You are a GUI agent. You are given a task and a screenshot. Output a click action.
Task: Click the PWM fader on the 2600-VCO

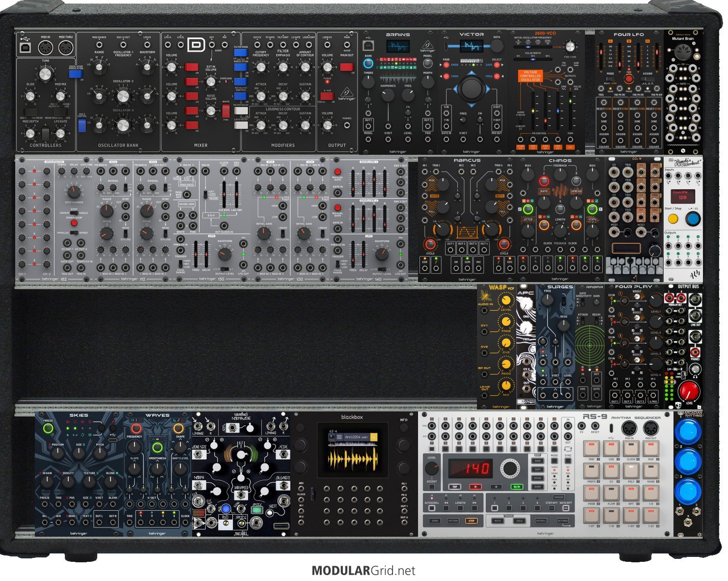[570, 111]
